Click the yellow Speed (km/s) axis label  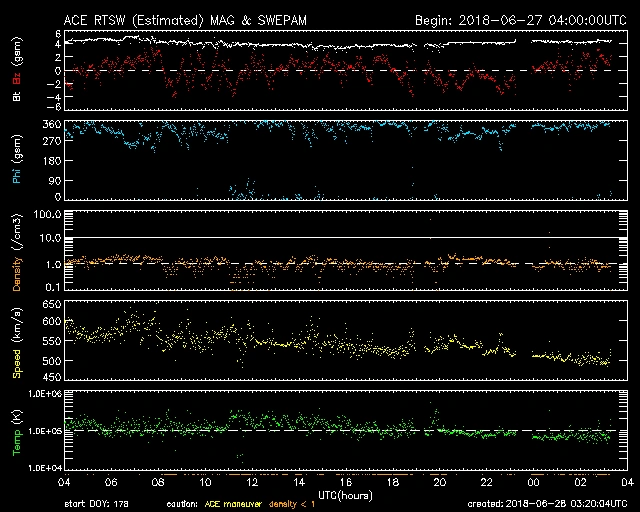pyautogui.click(x=17, y=341)
